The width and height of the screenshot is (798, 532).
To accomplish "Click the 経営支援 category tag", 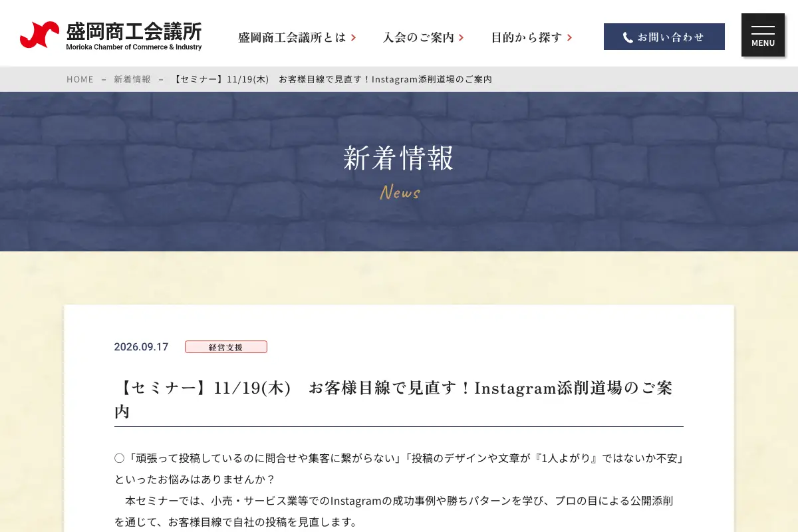I will pos(226,347).
